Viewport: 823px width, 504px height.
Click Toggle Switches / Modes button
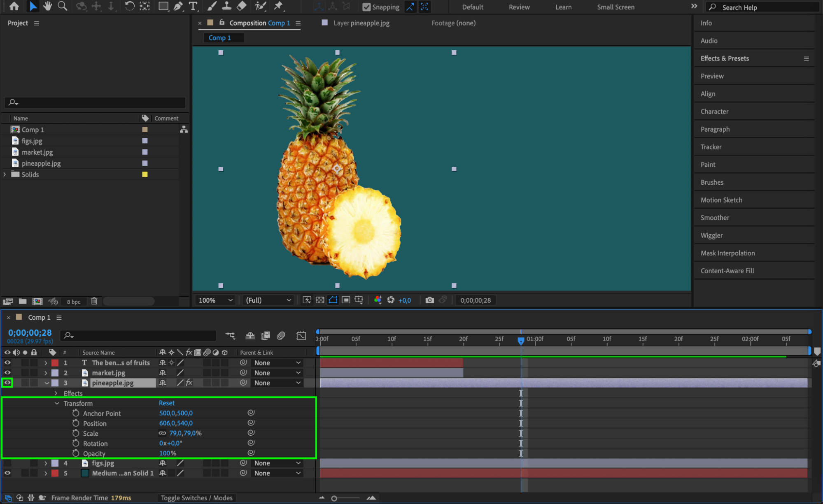[196, 498]
